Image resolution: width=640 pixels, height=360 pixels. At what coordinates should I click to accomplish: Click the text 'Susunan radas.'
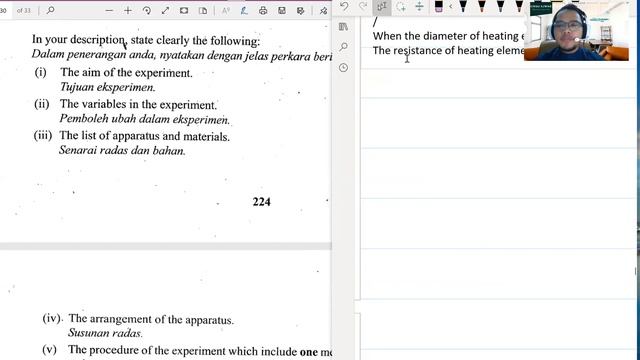click(x=105, y=333)
